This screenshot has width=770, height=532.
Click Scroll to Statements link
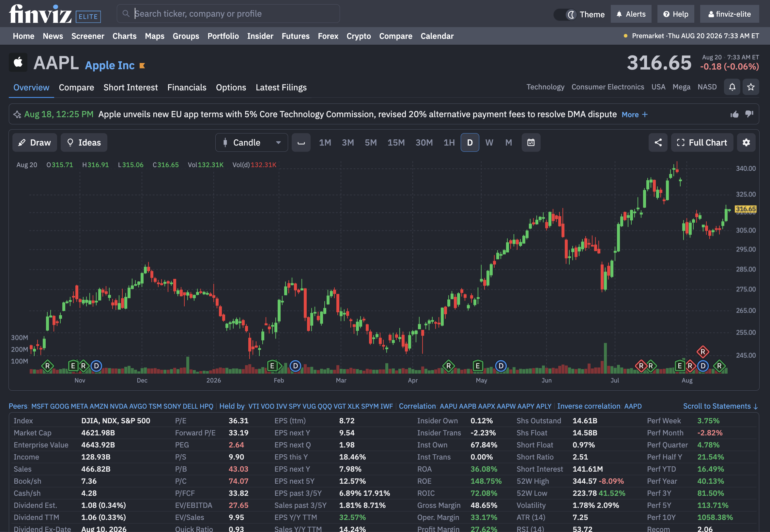point(720,406)
